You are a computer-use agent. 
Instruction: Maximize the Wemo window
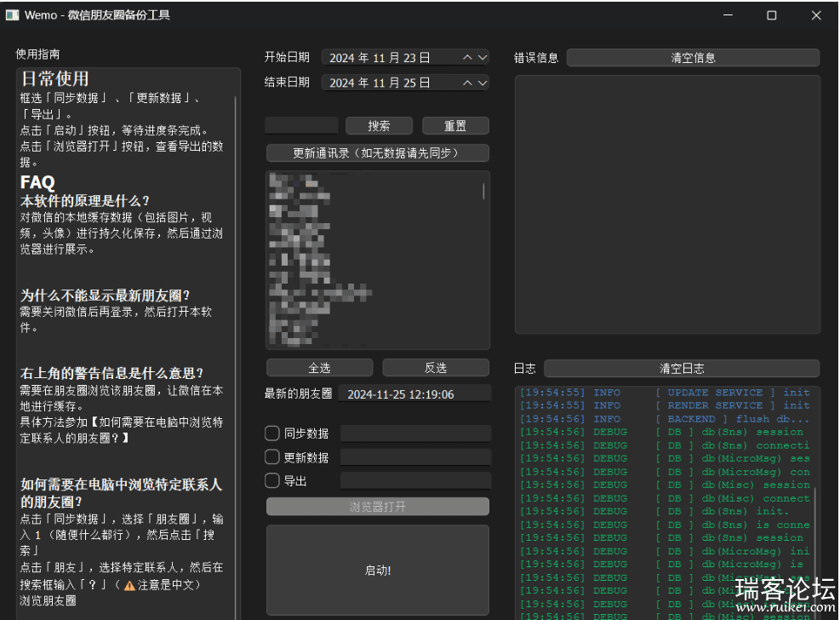pos(771,15)
